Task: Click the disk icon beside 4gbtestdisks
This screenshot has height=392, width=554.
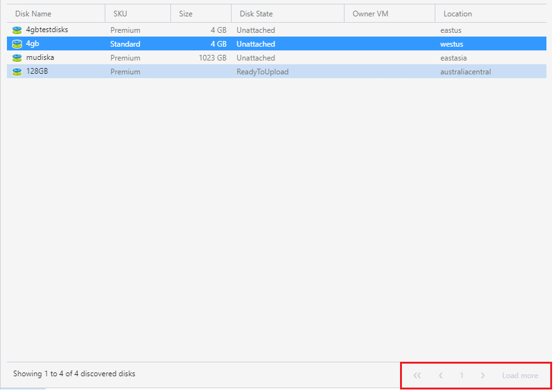Action: pyautogui.click(x=17, y=30)
